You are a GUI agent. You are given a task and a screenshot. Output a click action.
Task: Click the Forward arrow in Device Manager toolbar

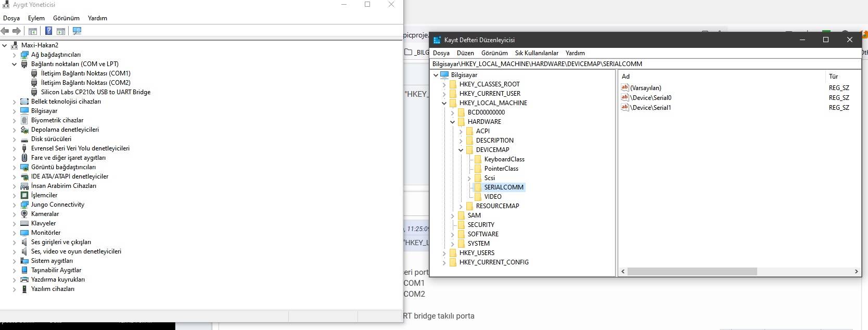[x=17, y=31]
